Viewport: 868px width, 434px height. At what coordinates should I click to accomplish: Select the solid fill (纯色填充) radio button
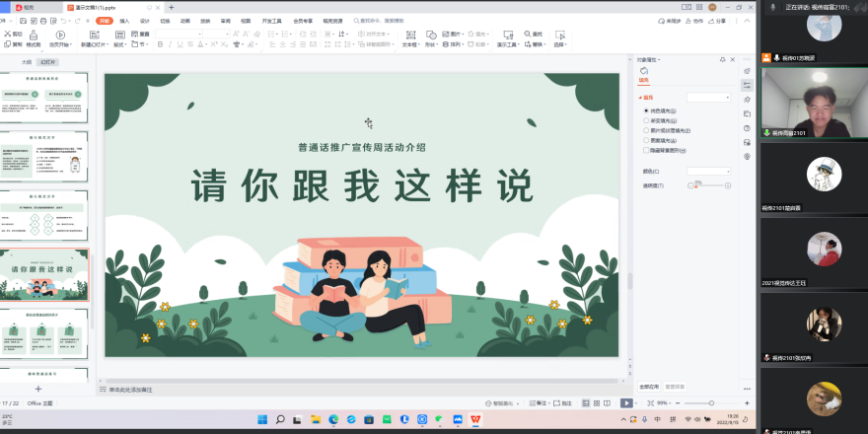(646, 110)
